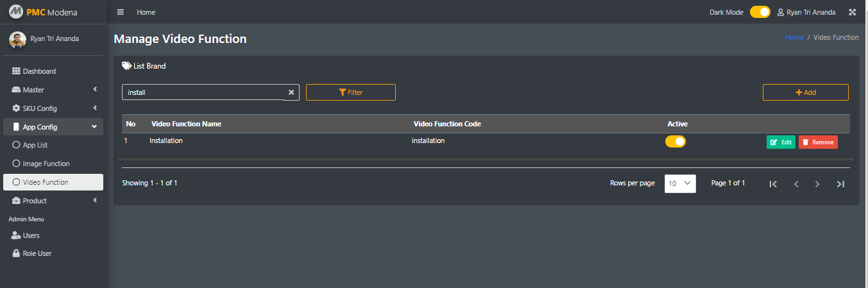Toggle Dark Mode switch off

point(760,12)
